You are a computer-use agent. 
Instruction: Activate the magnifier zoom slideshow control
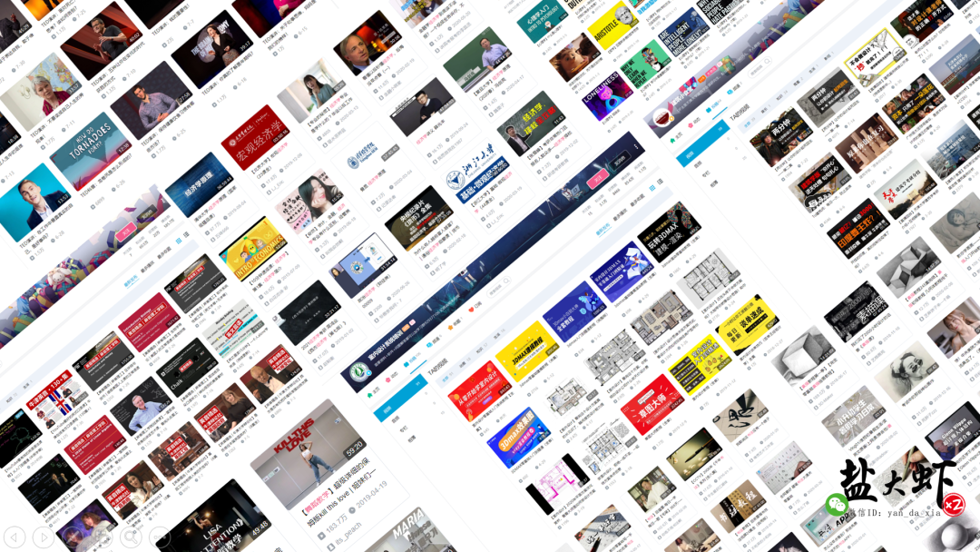(131, 537)
